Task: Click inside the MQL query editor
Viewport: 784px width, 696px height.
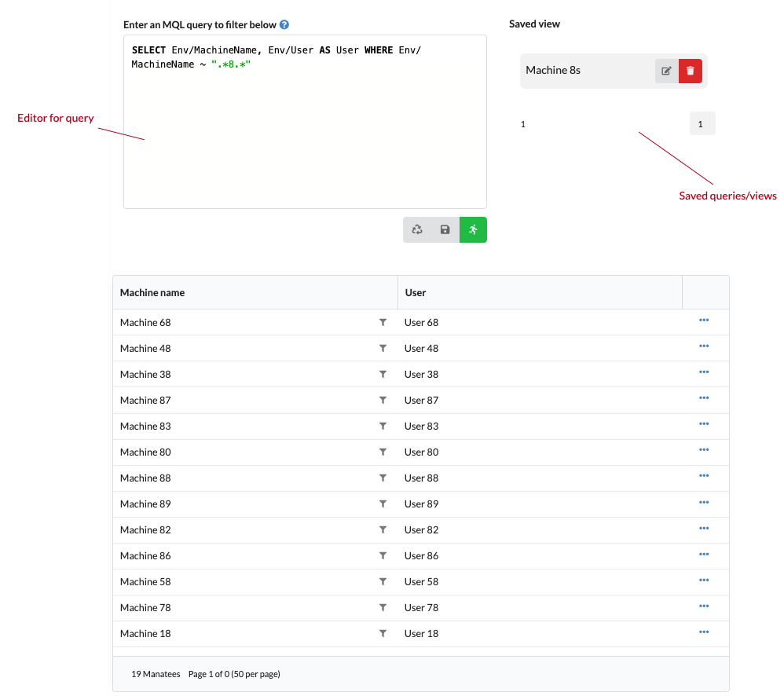Action: 305,122
